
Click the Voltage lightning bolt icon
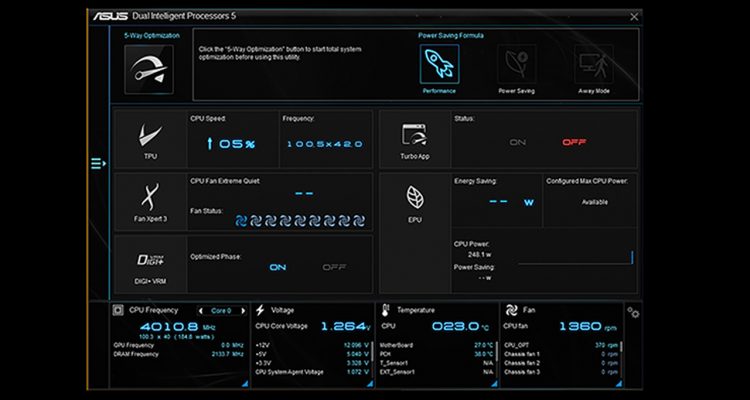pyautogui.click(x=260, y=311)
